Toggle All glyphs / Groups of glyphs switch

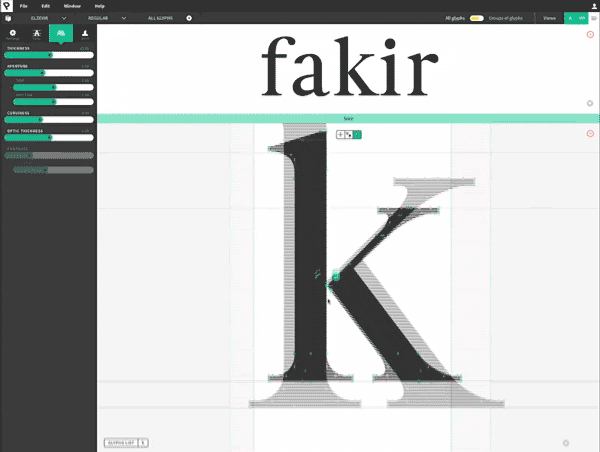[x=477, y=18]
